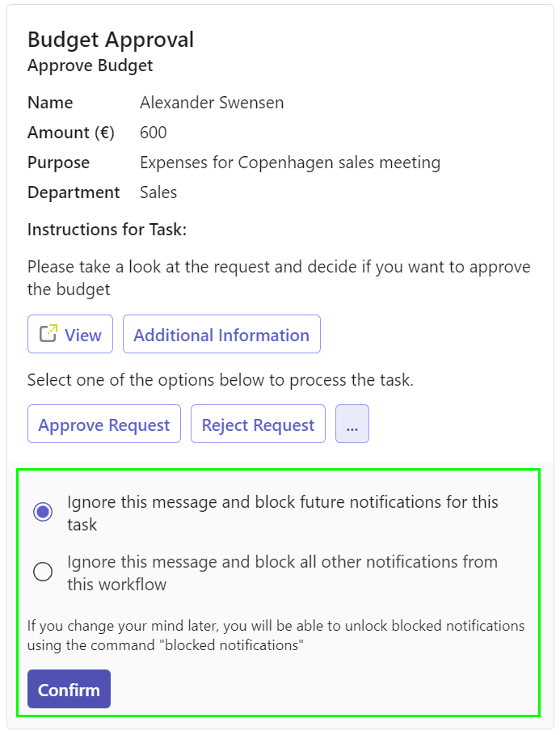Click the Sales department value
Image resolution: width=560 pixels, height=735 pixels.
point(158,192)
